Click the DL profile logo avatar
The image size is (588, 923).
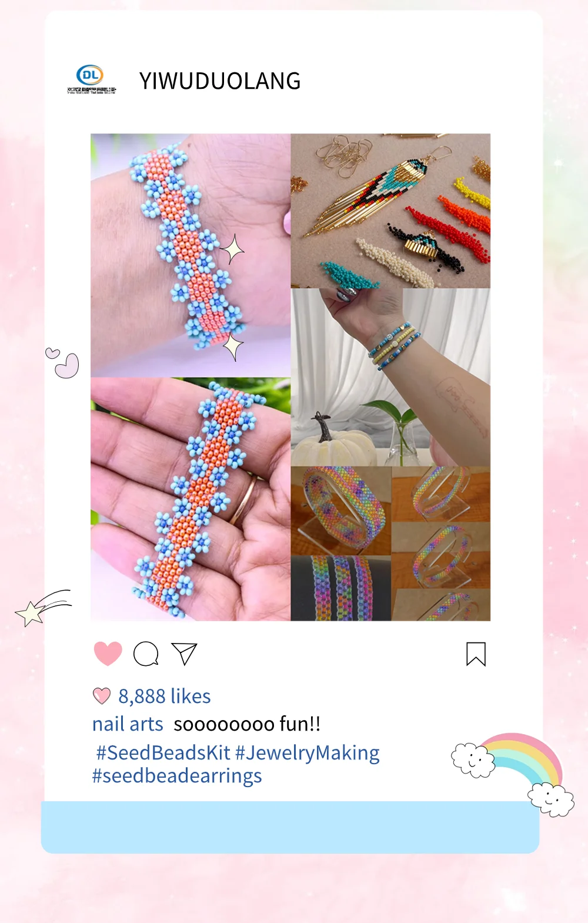(x=91, y=79)
